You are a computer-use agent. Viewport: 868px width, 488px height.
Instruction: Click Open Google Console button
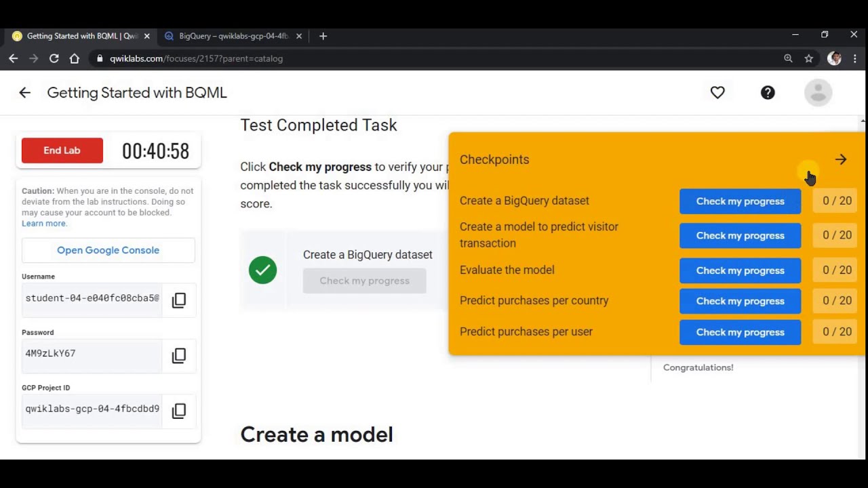tap(108, 250)
